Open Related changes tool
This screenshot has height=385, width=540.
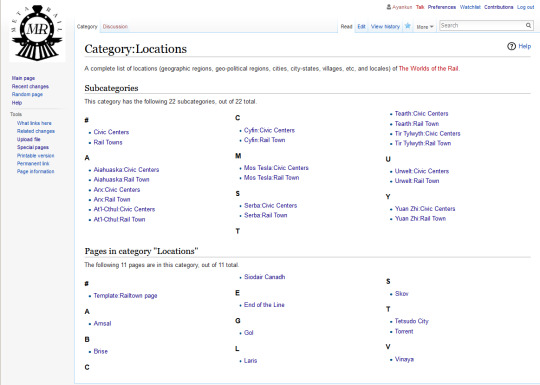tap(36, 131)
